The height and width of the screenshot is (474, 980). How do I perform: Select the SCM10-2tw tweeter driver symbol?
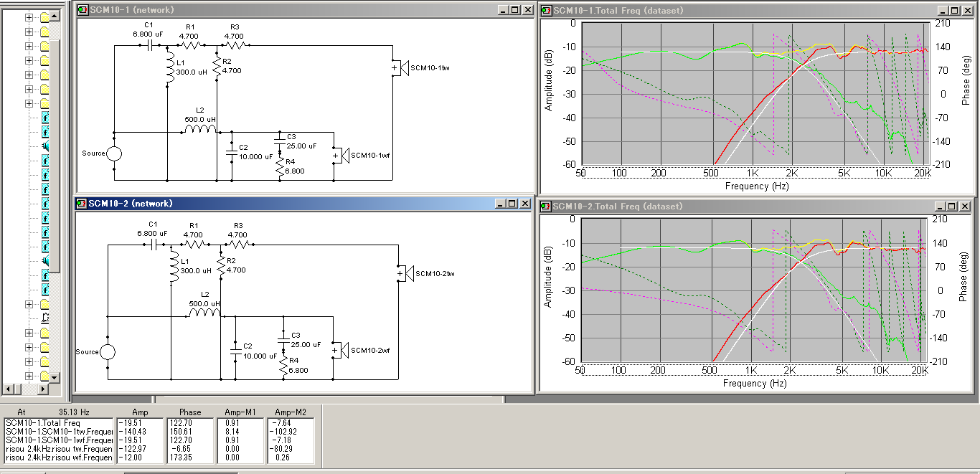coord(405,273)
